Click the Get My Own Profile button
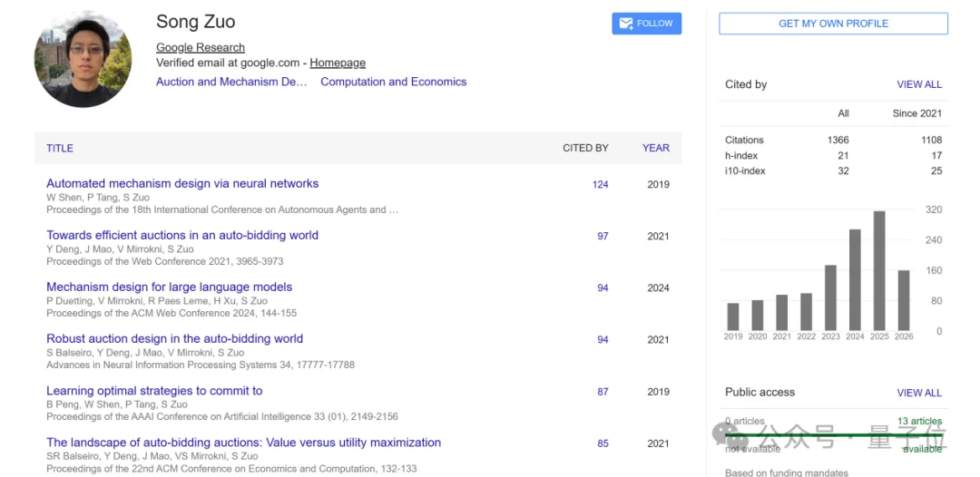980x477 pixels. point(833,24)
